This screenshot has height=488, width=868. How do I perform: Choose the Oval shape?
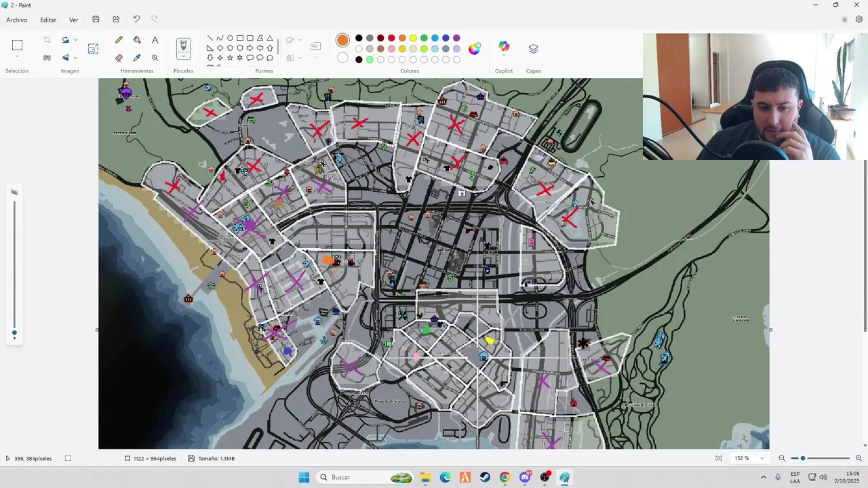click(230, 38)
